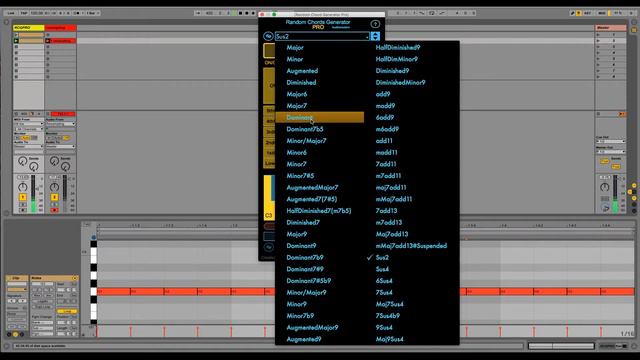Toggle the Fold button above piano keys
The height and width of the screenshot is (360, 640).
pyautogui.click(x=87, y=225)
